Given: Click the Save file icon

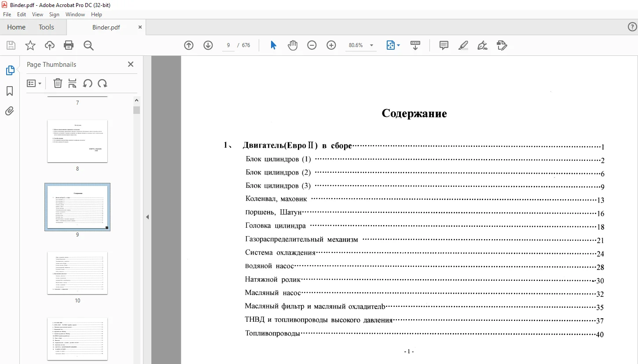Looking at the screenshot, I should (11, 45).
